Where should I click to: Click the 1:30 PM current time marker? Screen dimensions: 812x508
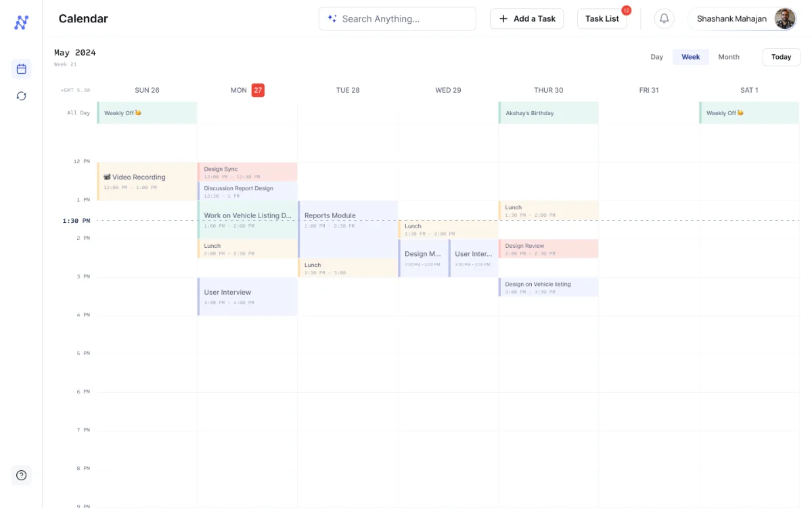coord(76,221)
